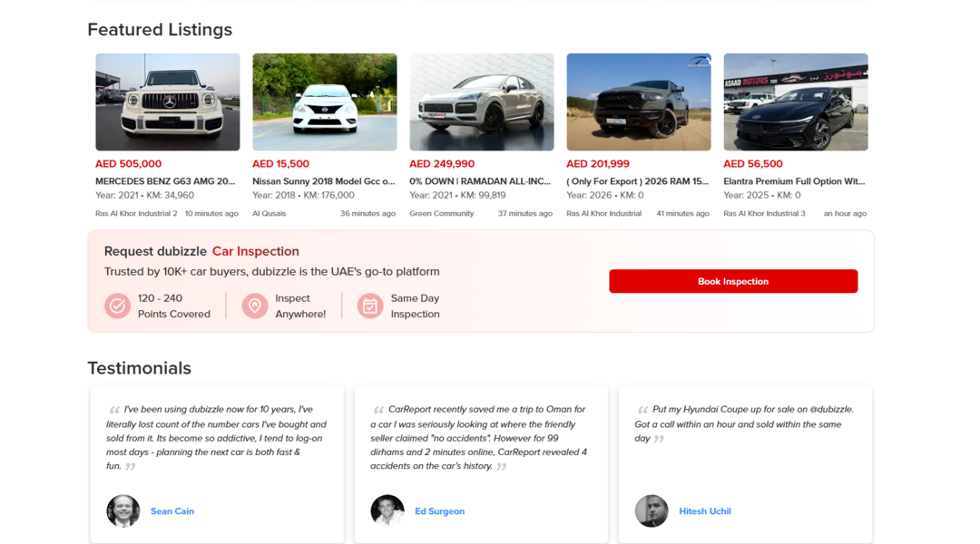Open the Ed Surgeon name link
The image size is (980, 544).
pos(439,511)
